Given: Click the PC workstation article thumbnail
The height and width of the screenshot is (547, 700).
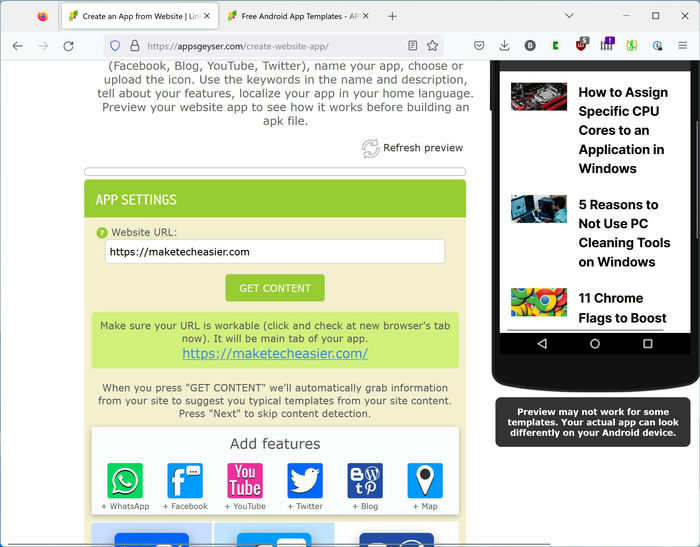Looking at the screenshot, I should 539,209.
